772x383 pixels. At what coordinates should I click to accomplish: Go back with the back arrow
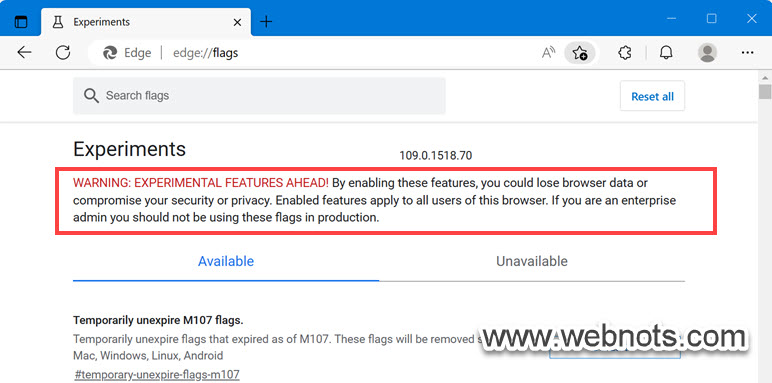coord(24,53)
